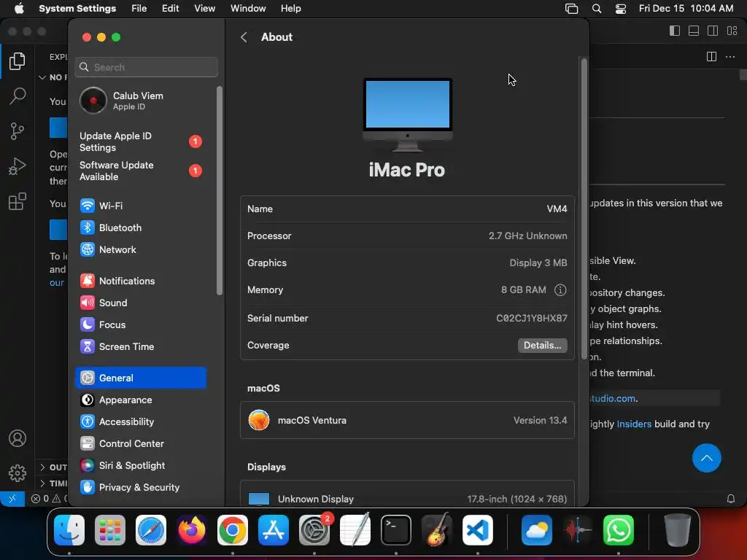This screenshot has height=560, width=747.
Task: Open the Apple menu
Action: pos(19,9)
